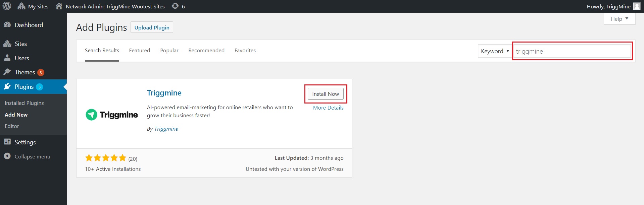This screenshot has width=644, height=205.
Task: Switch to the Search Results tab
Action: click(x=102, y=51)
